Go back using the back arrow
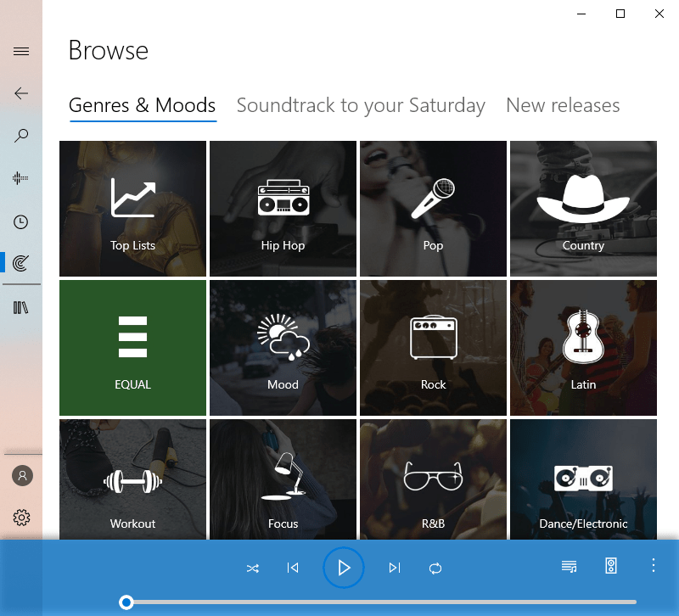Screen dimensions: 679x616 pyautogui.click(x=21, y=93)
